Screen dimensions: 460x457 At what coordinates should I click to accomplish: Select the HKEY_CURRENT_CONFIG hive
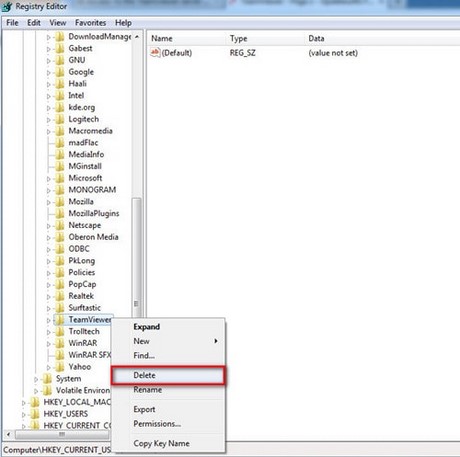coord(77,426)
